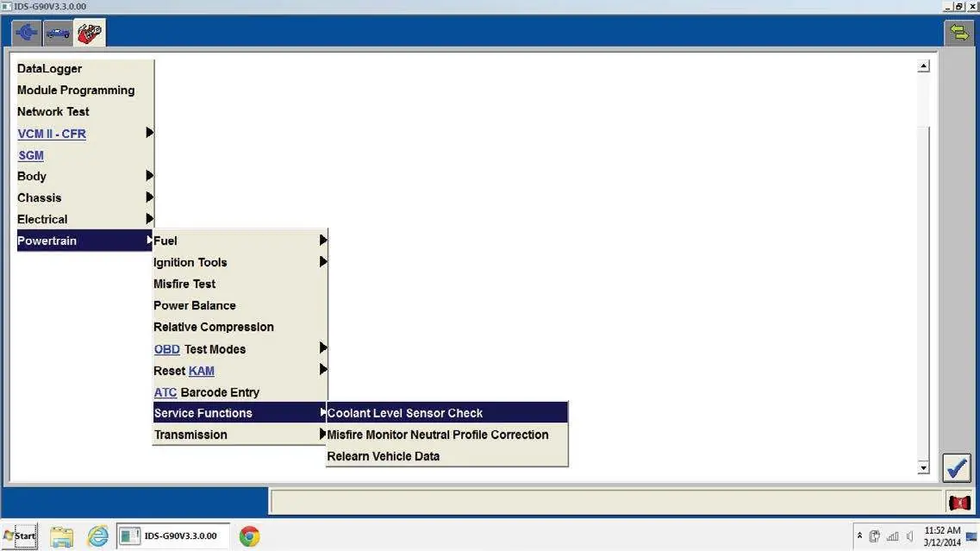Click the system/back arrow tab icon
This screenshot has width=980, height=551.
point(27,33)
